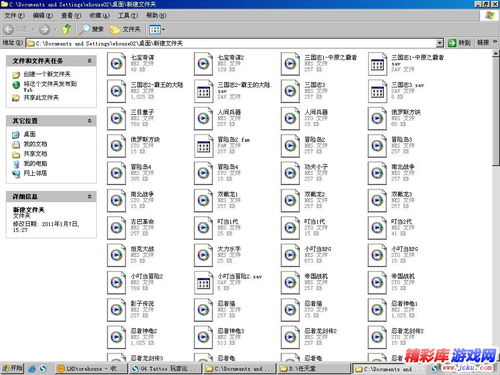Go up one folder level
The height and width of the screenshot is (375, 500).
point(67,29)
